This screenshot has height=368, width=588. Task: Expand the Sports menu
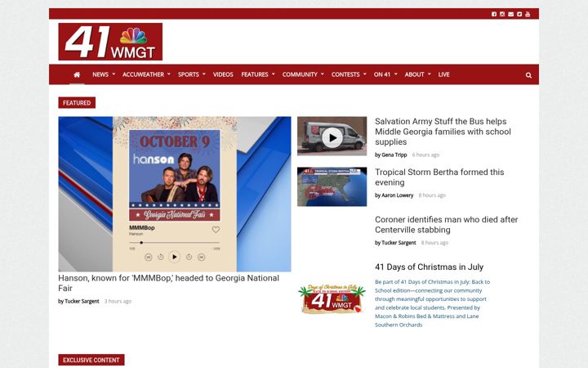coord(192,74)
